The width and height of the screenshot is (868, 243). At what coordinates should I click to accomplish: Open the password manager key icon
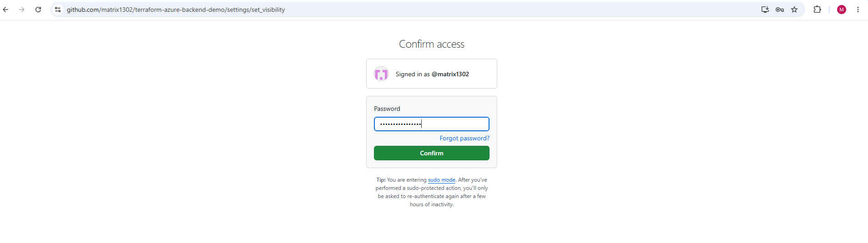tap(780, 10)
